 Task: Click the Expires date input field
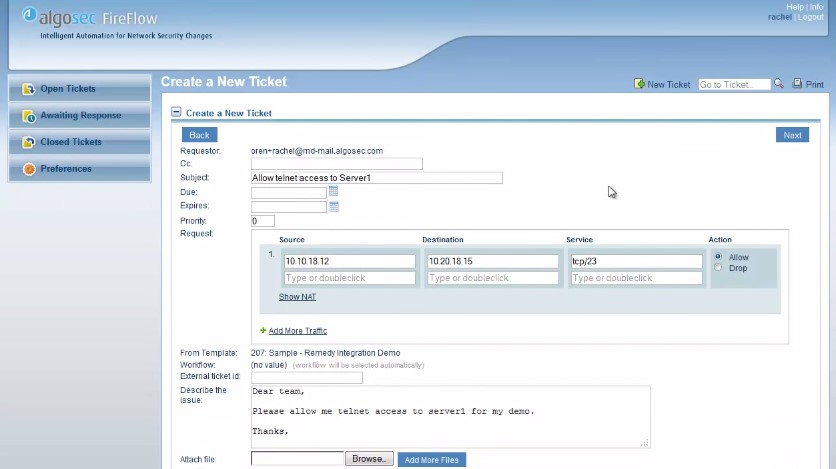[x=288, y=207]
